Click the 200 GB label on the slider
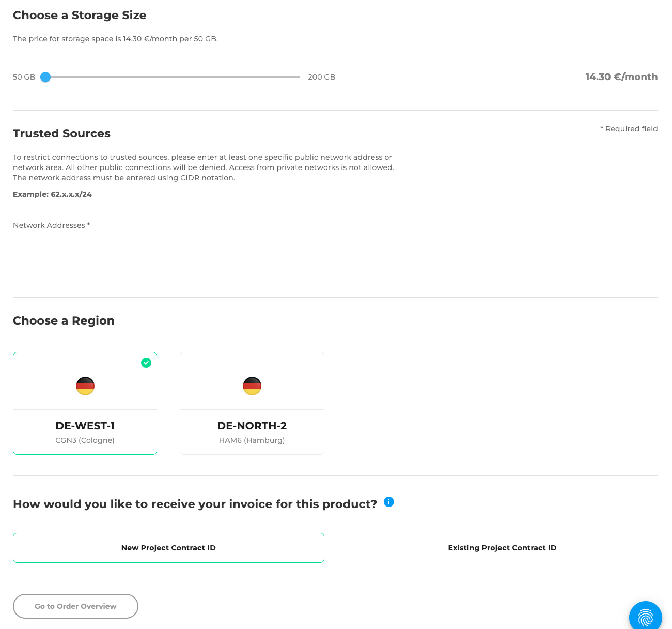The image size is (672, 629). (321, 76)
